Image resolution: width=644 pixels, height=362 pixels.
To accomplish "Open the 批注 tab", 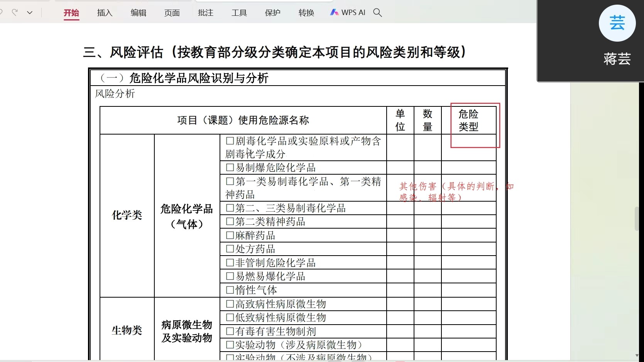I will tap(206, 13).
